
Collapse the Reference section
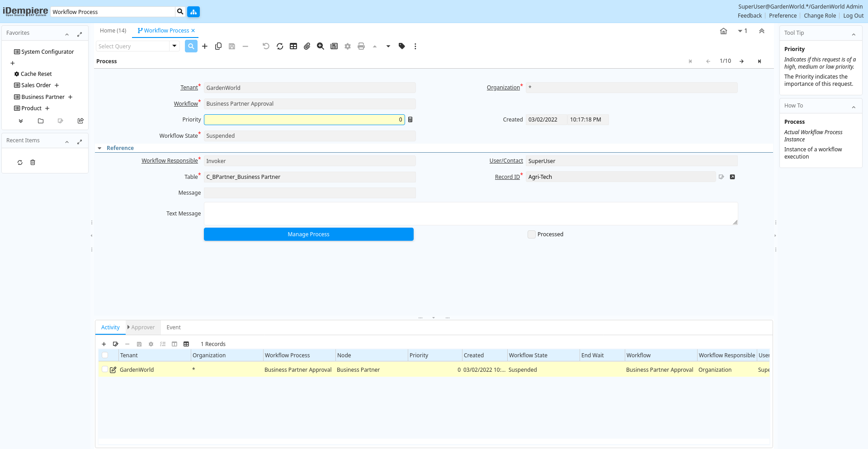99,148
